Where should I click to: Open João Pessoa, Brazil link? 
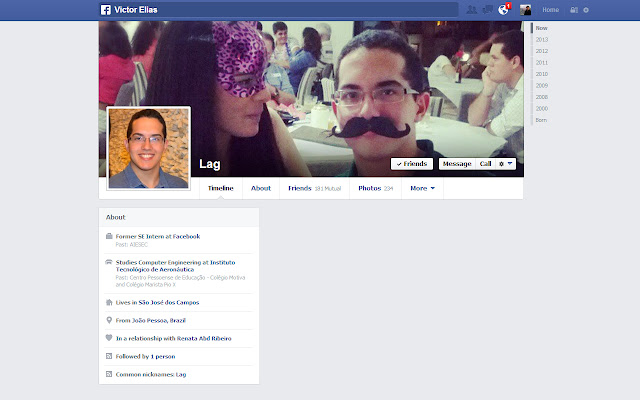click(x=159, y=320)
